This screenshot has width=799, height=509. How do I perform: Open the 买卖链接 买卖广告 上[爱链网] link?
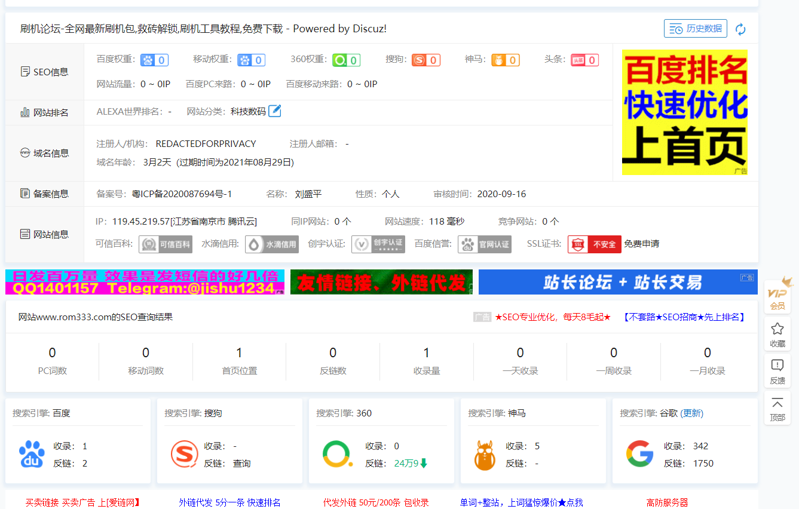(x=83, y=502)
